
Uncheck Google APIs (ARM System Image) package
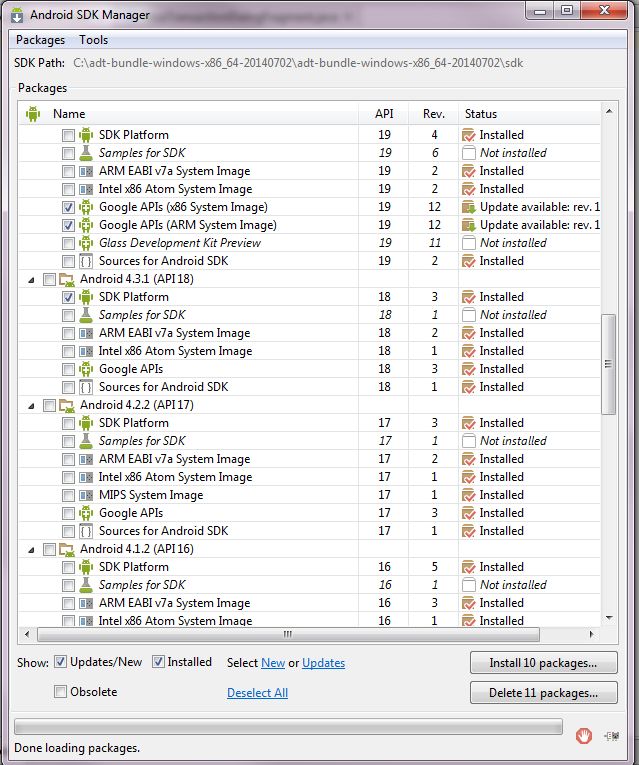68,225
